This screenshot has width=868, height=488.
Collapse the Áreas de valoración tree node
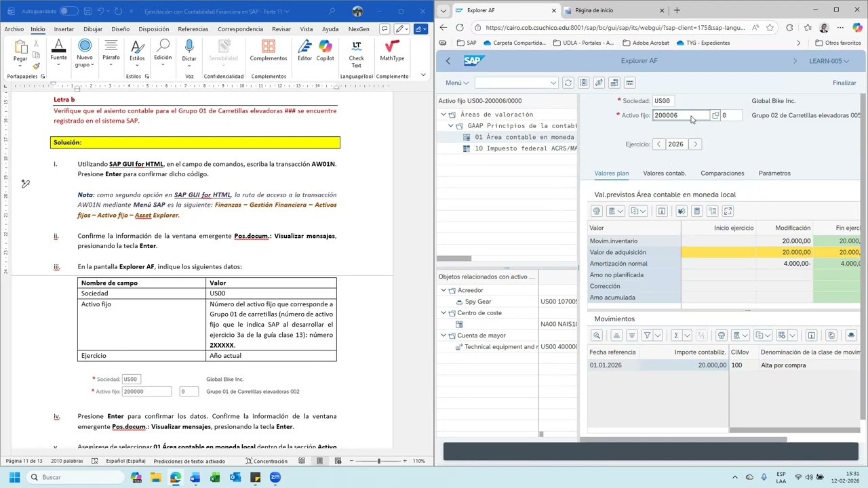click(x=443, y=115)
